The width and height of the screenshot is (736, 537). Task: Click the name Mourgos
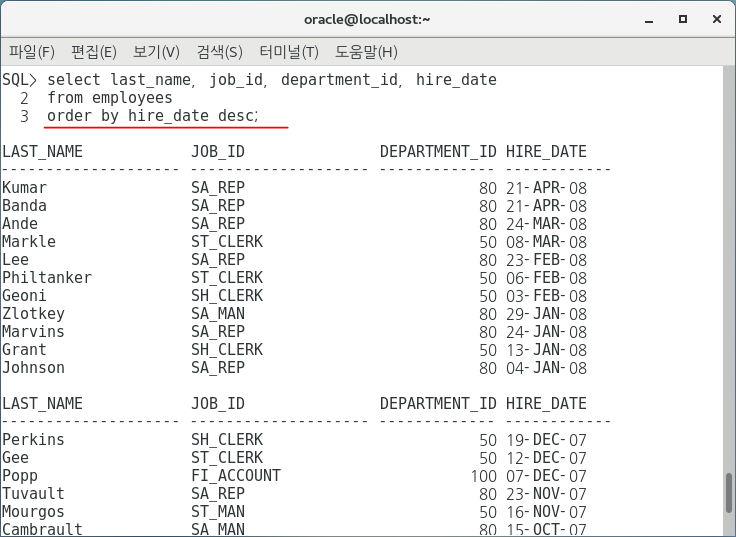point(33,512)
